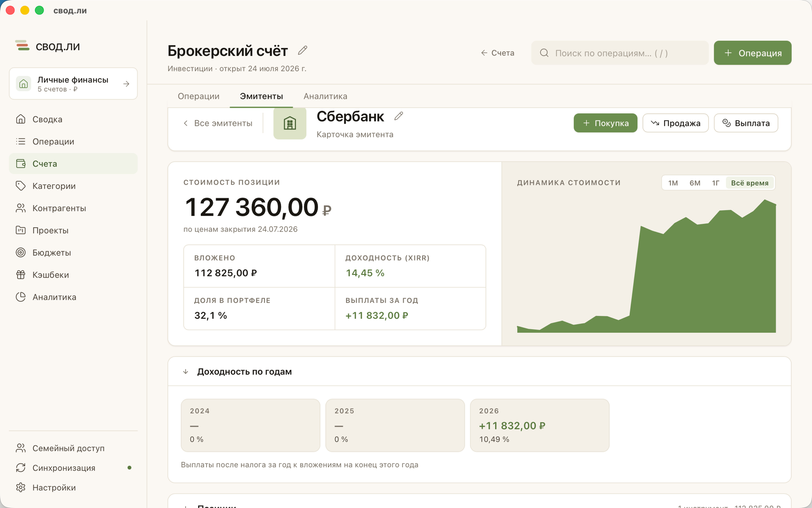Viewport: 812px width, 508px height.
Task: Open Бюджеты target icon
Action: pos(21,252)
